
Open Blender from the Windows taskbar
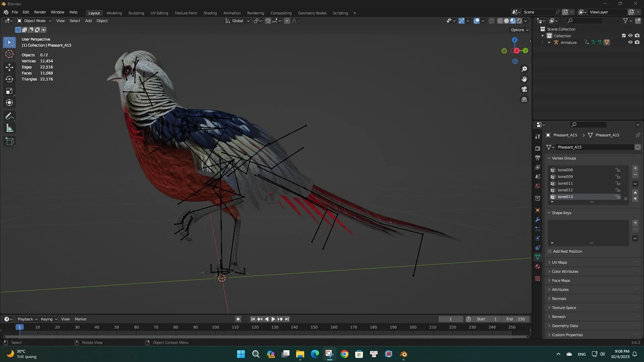click(x=404, y=354)
